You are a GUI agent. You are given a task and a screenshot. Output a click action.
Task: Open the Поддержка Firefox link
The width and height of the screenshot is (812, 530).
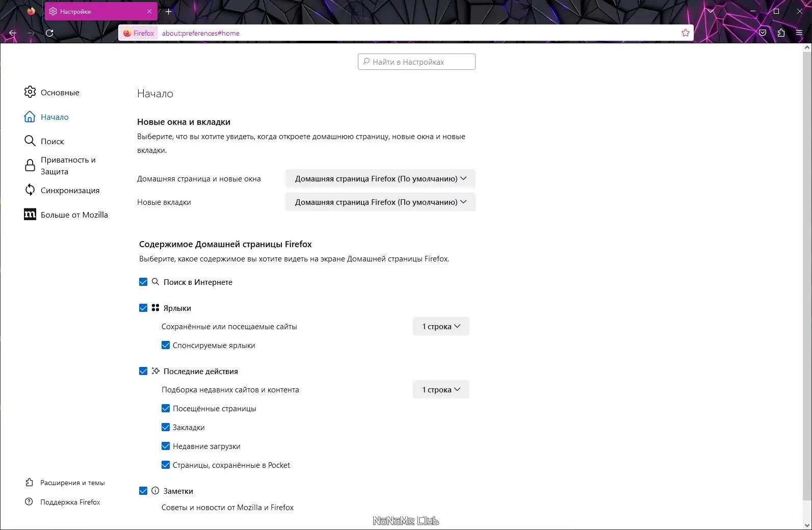click(x=70, y=502)
